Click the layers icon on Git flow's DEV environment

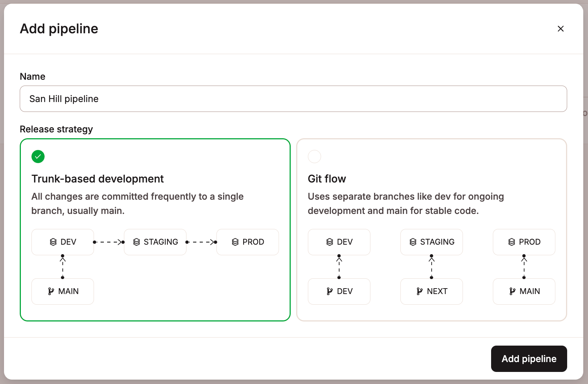tap(329, 242)
